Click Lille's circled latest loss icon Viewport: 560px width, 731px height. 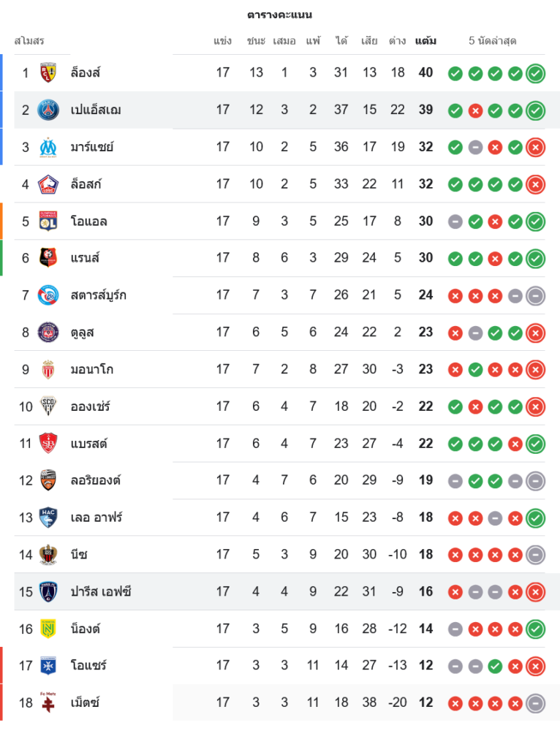[x=536, y=184]
